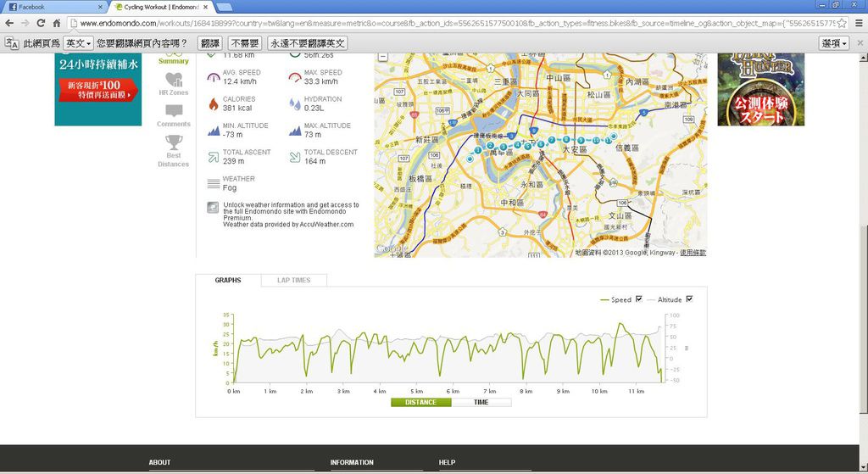Click the hydration droplets icon
The height and width of the screenshot is (474, 868).
click(295, 104)
